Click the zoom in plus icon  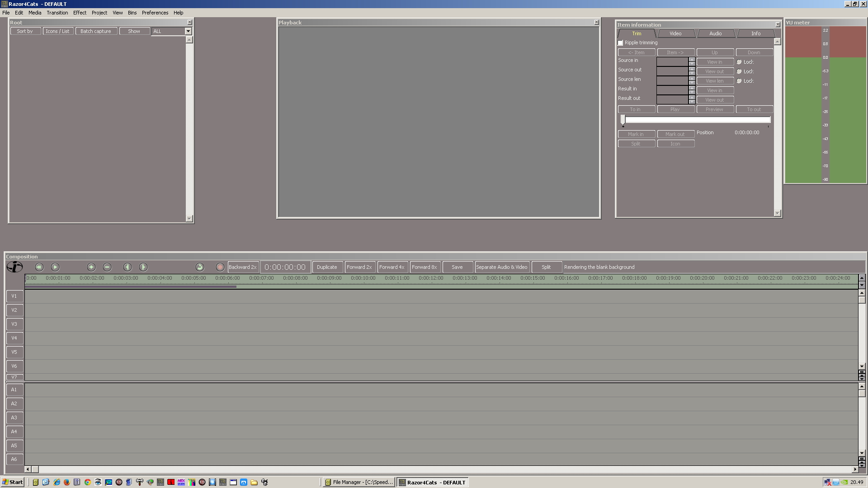coord(91,267)
